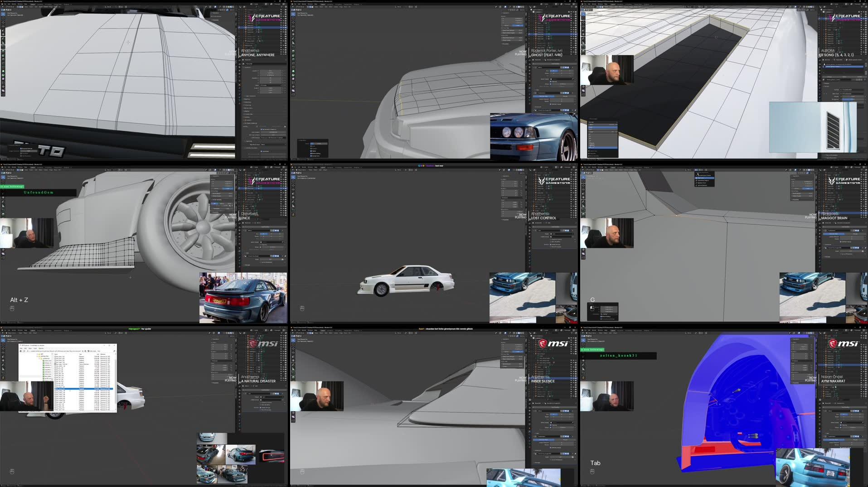Switch to edge select mode in Anyone, Anywhere screenshot
Viewport: 868px width, 487px height.
20,7
